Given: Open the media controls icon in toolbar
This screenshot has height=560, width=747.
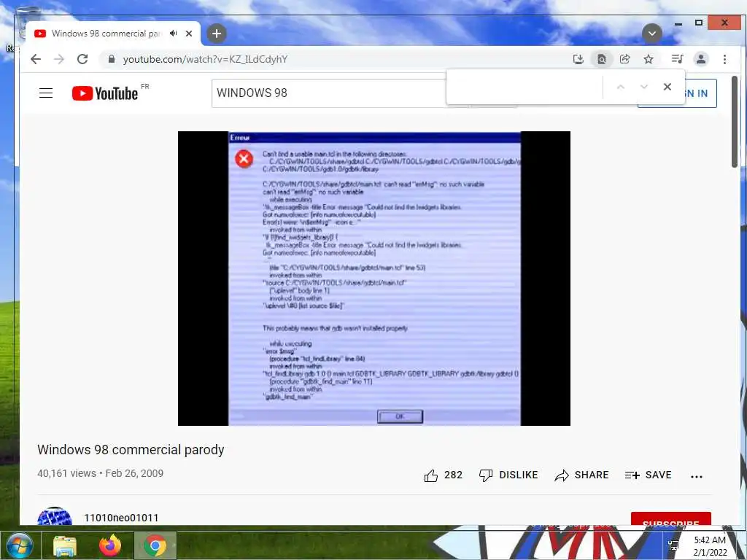Looking at the screenshot, I should (x=677, y=59).
